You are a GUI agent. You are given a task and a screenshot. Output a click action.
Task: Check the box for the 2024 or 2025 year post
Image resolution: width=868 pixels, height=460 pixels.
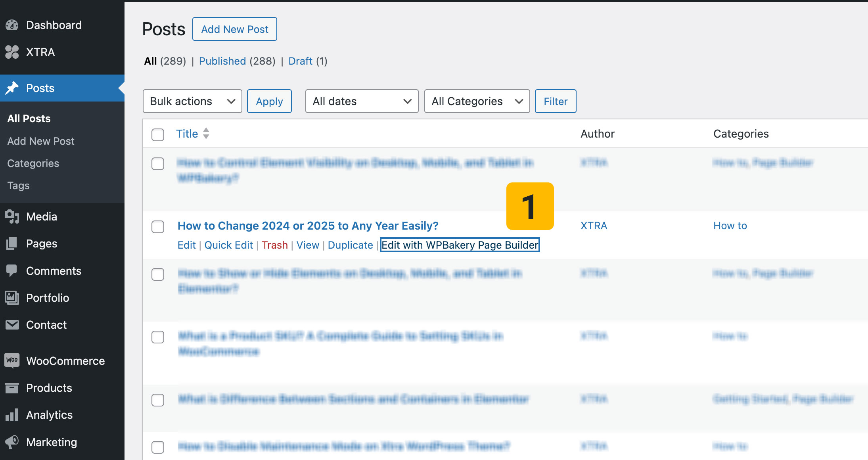pos(158,227)
